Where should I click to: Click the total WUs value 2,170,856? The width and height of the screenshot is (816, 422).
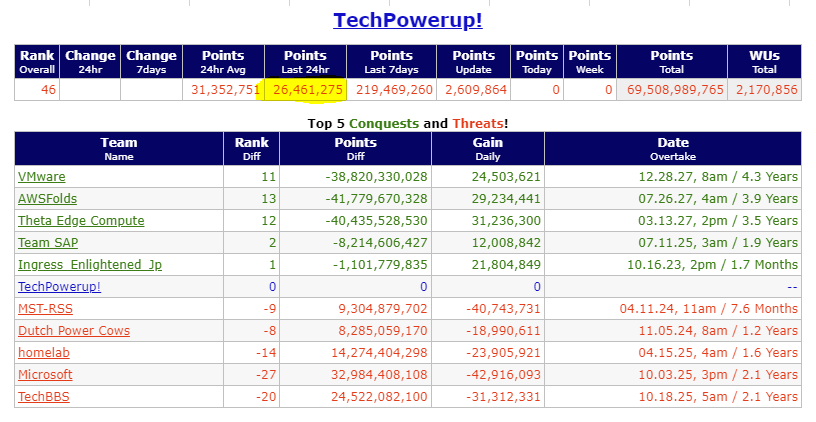click(767, 89)
